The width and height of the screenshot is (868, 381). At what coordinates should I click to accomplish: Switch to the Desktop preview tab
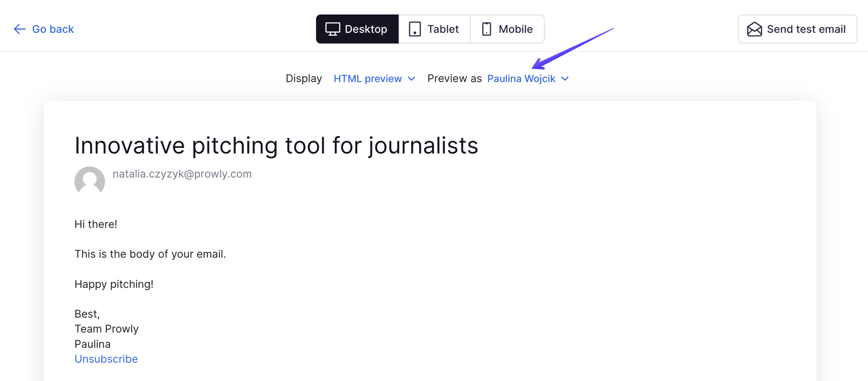tap(357, 29)
